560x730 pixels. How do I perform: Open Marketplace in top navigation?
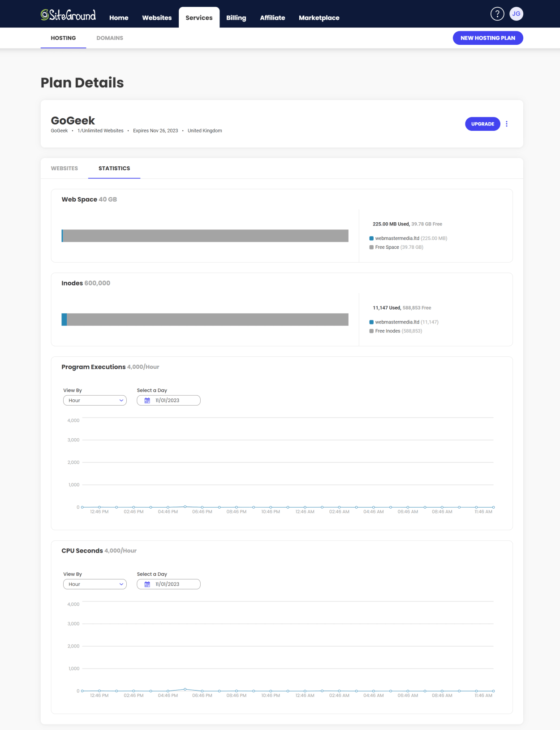(x=319, y=18)
